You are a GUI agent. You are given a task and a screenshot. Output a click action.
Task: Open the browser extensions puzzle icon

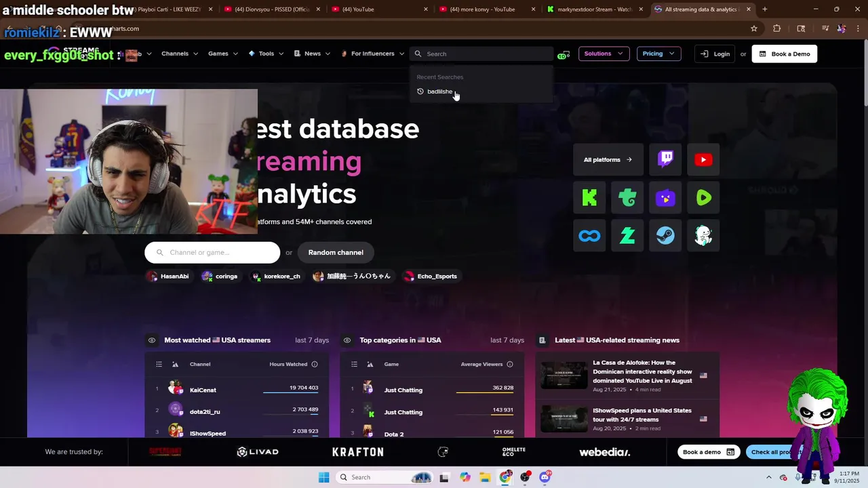click(776, 28)
